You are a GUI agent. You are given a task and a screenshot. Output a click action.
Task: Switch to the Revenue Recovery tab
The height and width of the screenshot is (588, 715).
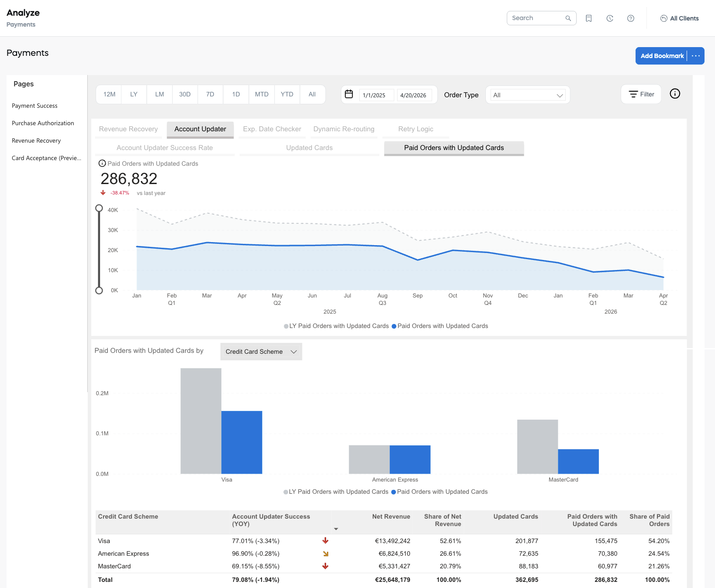128,129
